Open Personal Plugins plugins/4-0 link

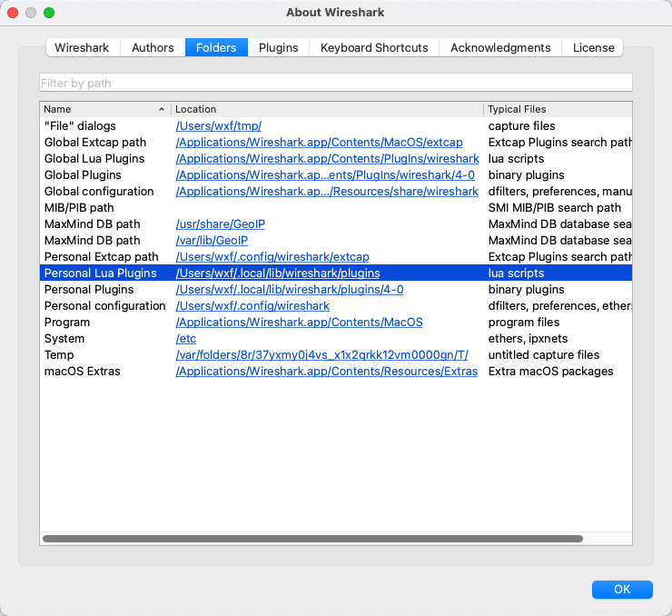pyautogui.click(x=290, y=289)
